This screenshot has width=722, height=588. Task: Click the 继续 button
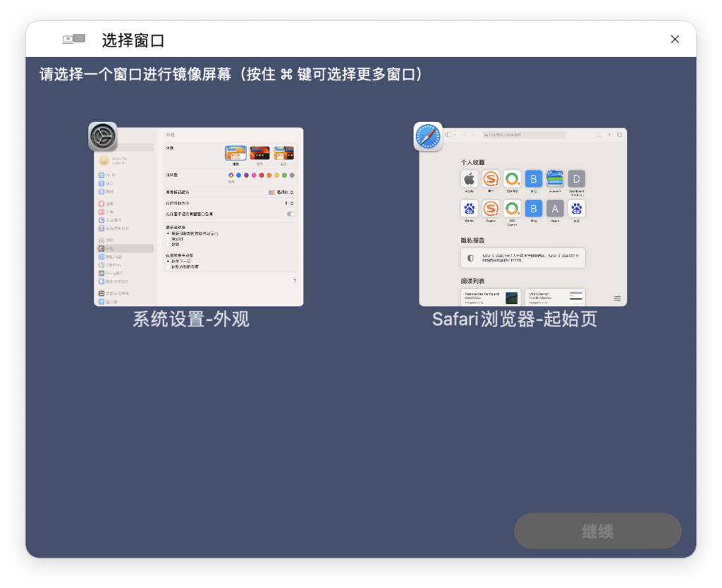[x=597, y=532]
